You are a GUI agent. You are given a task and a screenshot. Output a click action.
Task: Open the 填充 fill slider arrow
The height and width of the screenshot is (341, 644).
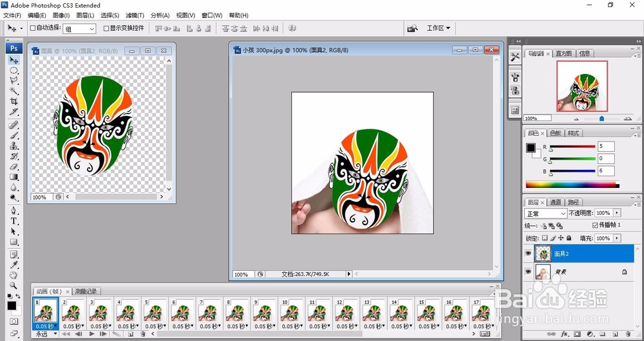pyautogui.click(x=617, y=239)
